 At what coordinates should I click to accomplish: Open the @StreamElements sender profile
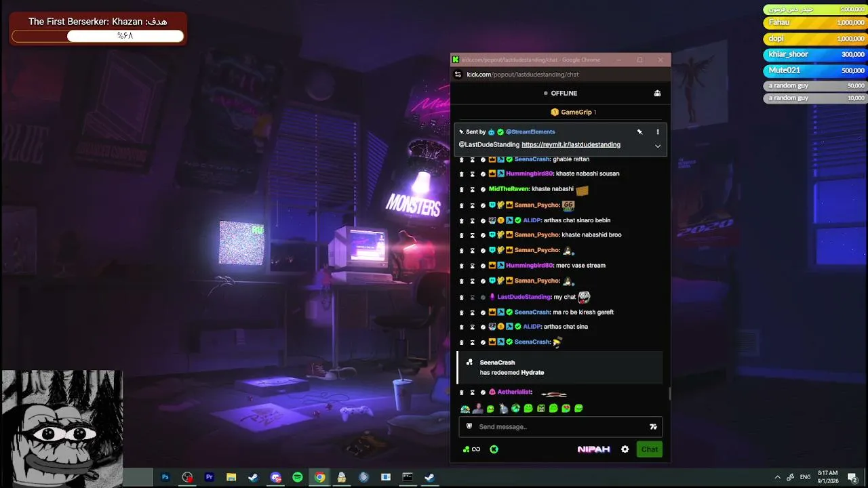pos(530,132)
